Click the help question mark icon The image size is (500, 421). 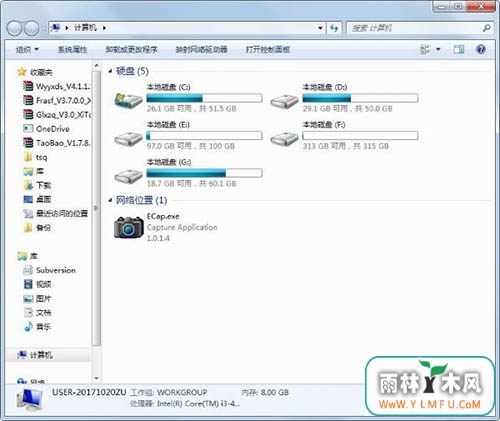pyautogui.click(x=481, y=50)
